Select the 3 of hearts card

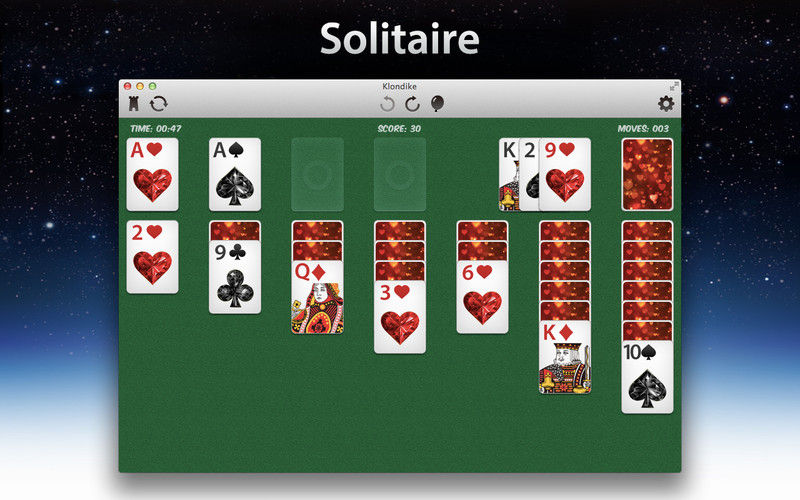[399, 317]
